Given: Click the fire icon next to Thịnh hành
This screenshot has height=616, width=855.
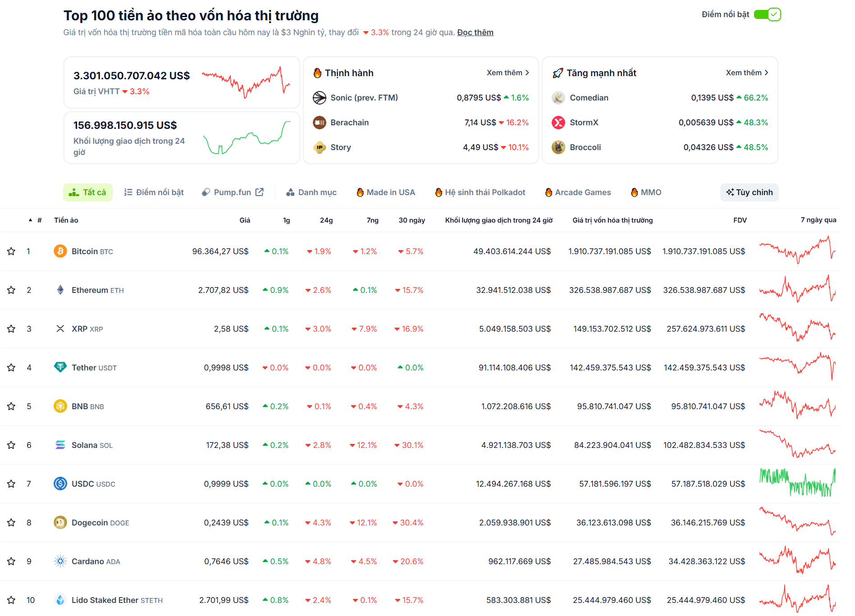Looking at the screenshot, I should coord(317,73).
